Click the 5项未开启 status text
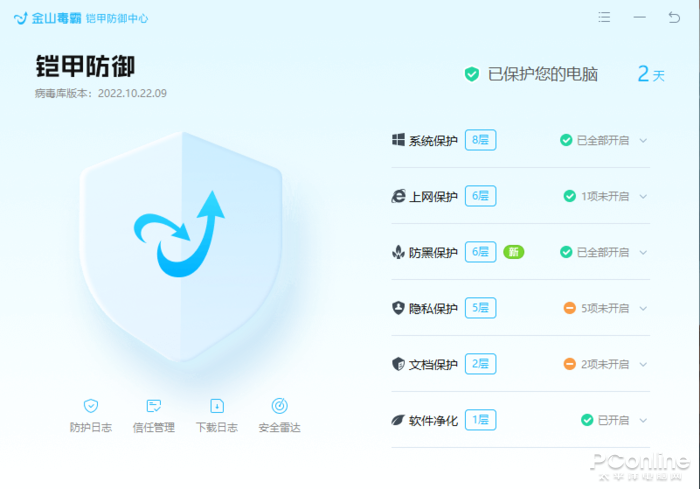Viewport: 700px width, 489px height. tap(605, 308)
